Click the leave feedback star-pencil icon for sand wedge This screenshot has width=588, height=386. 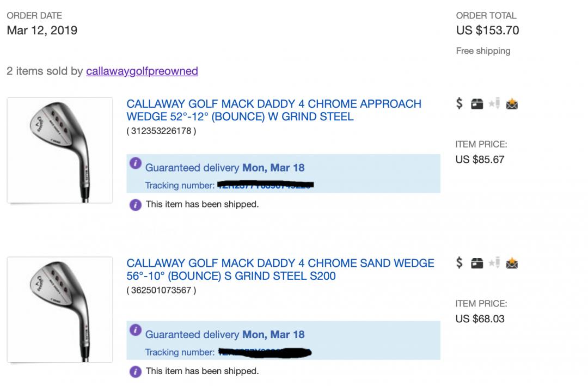(x=494, y=264)
